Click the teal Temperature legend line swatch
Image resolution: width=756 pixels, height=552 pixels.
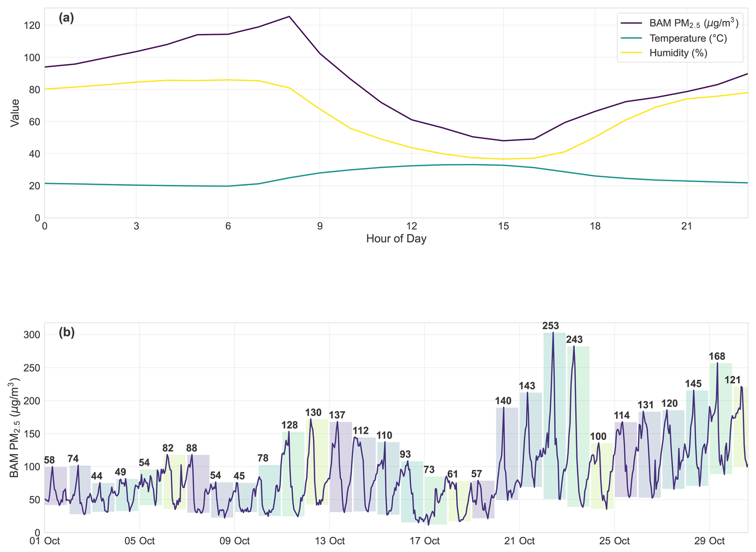click(631, 38)
